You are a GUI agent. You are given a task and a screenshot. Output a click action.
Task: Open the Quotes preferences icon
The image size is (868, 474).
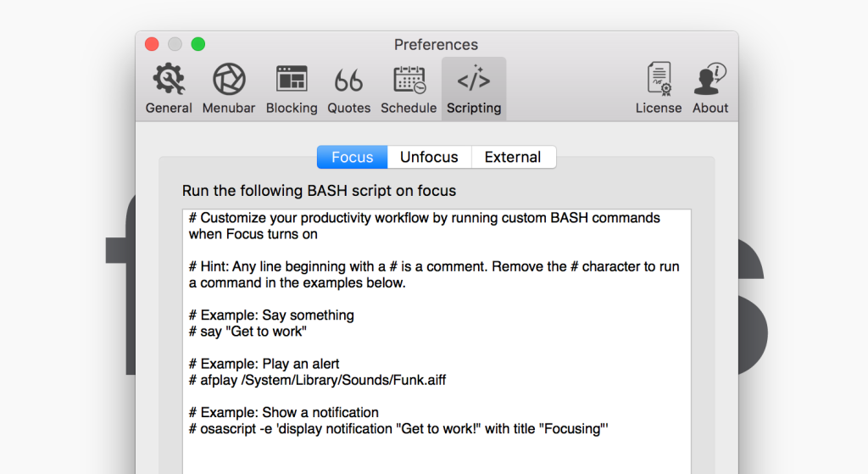coord(348,81)
